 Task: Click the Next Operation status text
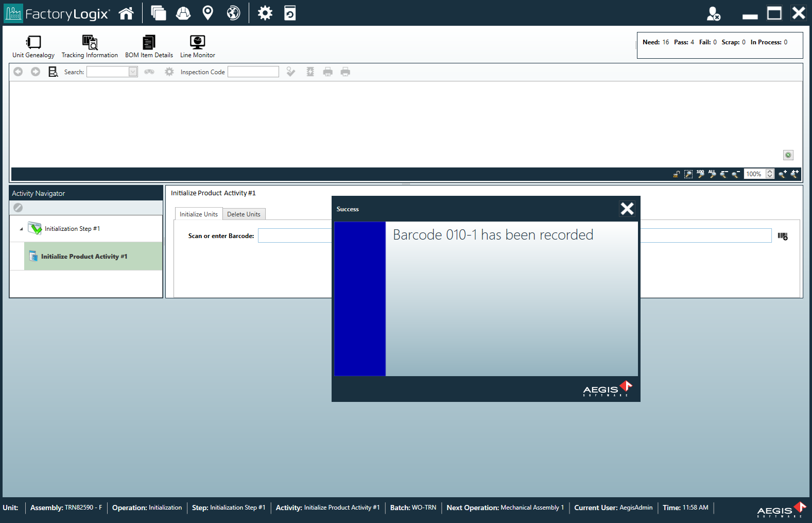click(505, 508)
